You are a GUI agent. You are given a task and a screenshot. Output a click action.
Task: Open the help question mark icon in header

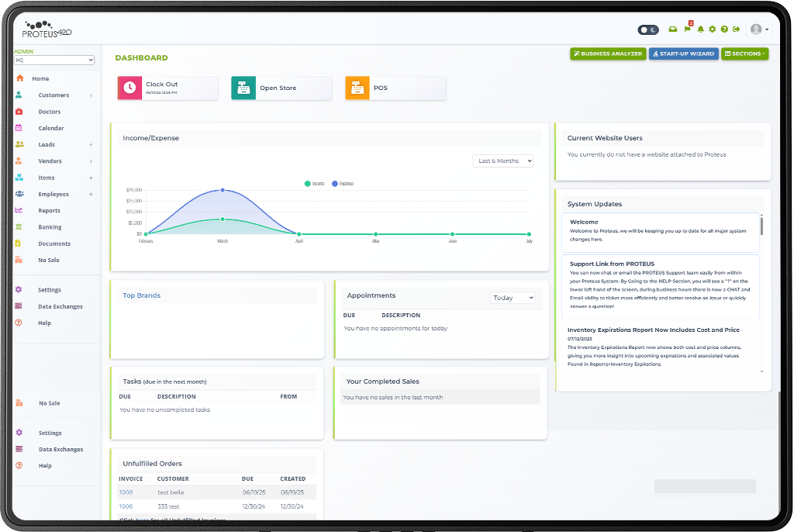click(724, 29)
